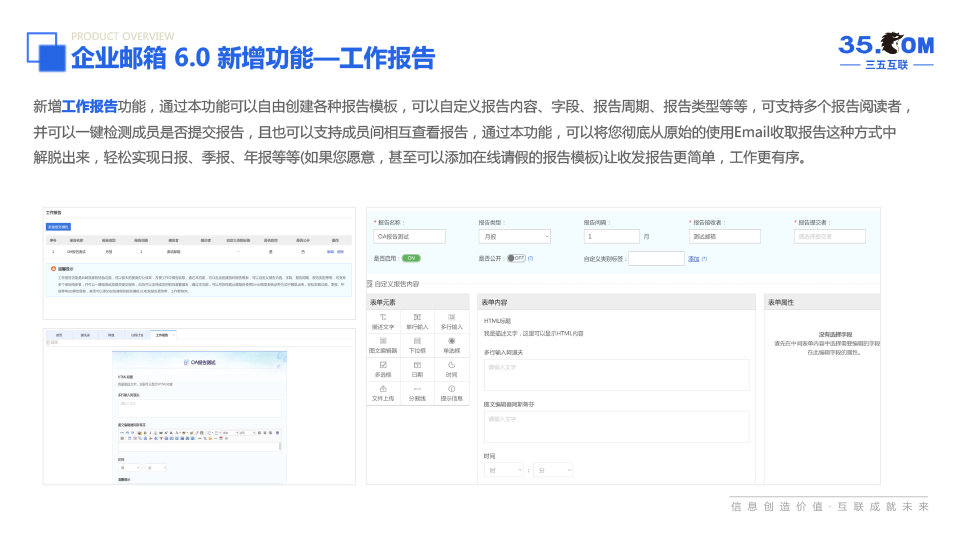Select the 描述文字 form element
The height and width of the screenshot is (540, 960).
pos(385,320)
